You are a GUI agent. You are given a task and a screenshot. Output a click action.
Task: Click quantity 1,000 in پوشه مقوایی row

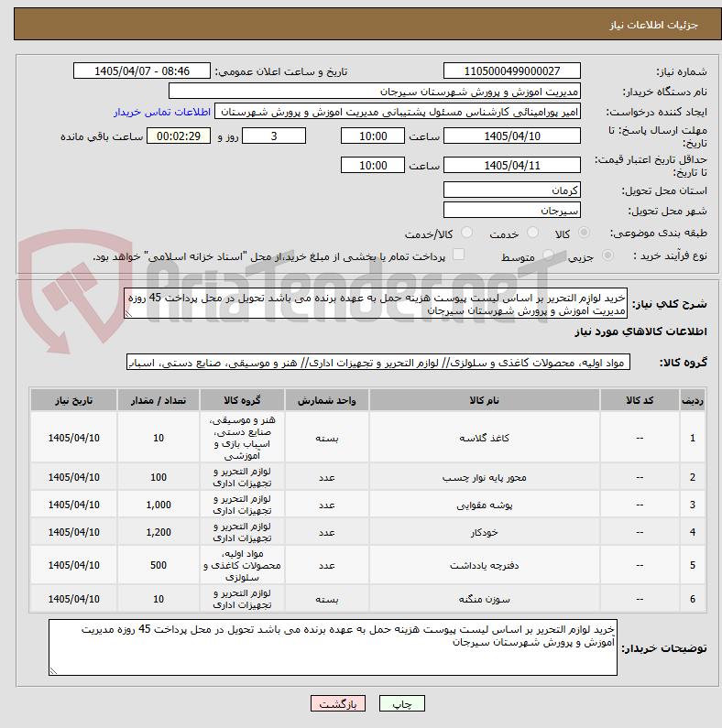(x=159, y=505)
